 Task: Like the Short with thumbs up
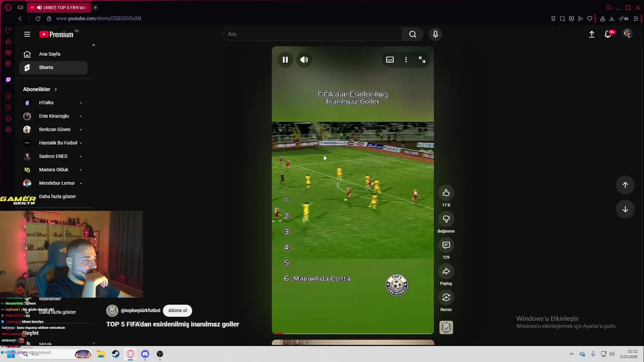[x=446, y=193]
